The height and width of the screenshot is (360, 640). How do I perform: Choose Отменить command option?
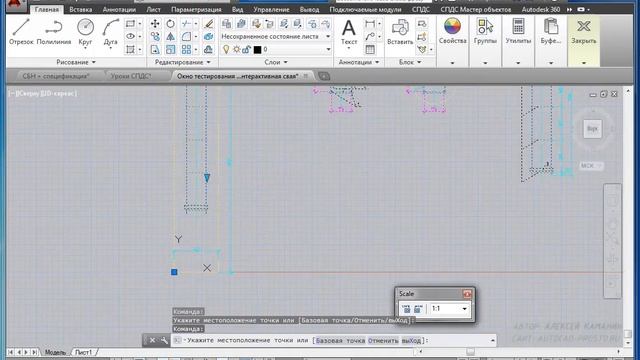pyautogui.click(x=383, y=340)
